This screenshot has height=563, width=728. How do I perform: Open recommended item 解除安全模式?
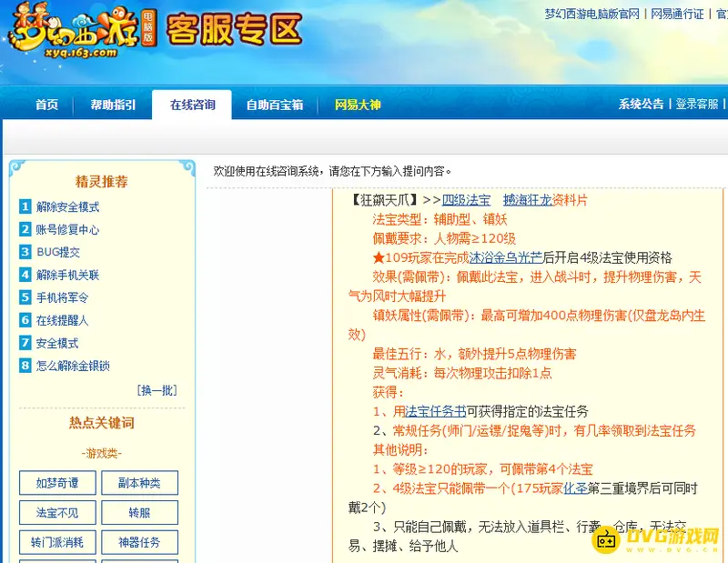[x=67, y=207]
